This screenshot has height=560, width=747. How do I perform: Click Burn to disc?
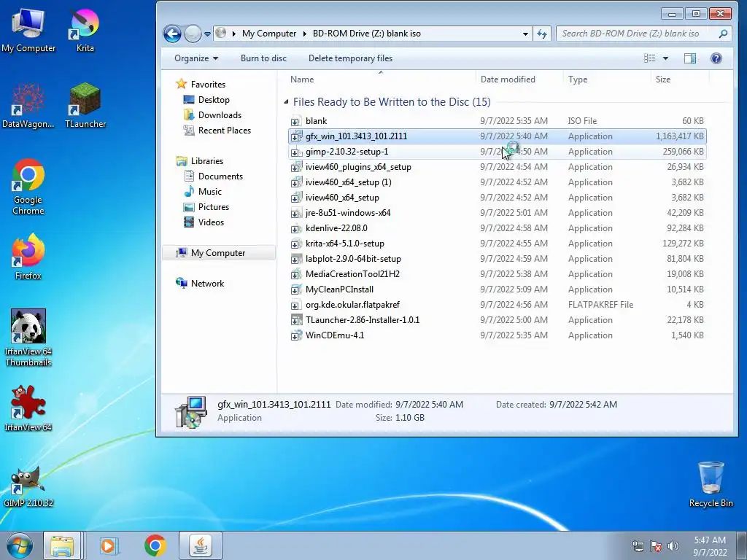coord(263,58)
